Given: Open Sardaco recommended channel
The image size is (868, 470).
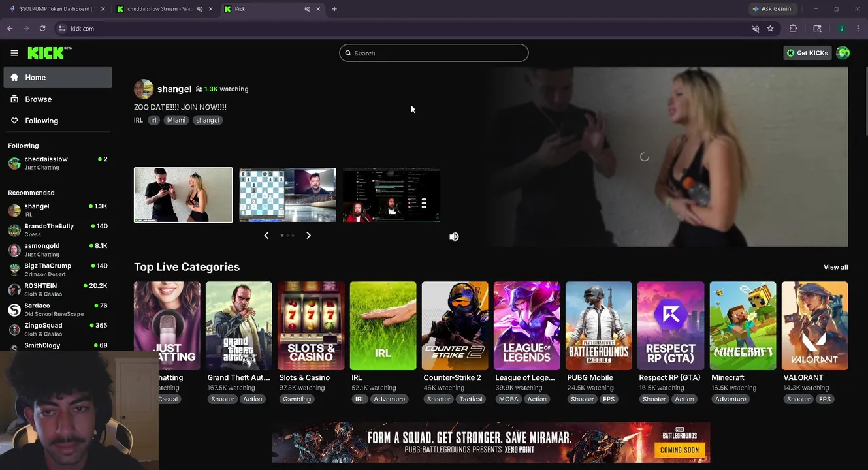Looking at the screenshot, I should click(x=57, y=309).
